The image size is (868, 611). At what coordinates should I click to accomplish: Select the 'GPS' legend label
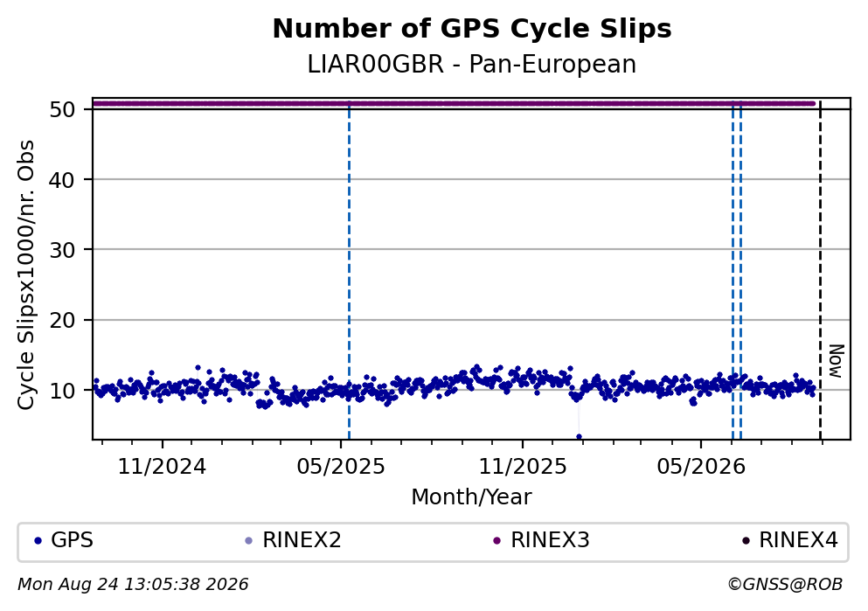point(72,540)
